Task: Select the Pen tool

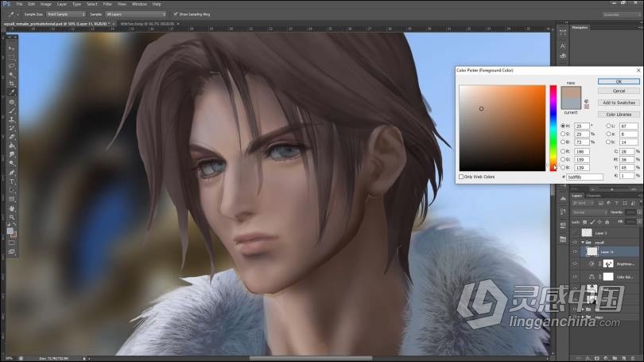Action: [11, 173]
